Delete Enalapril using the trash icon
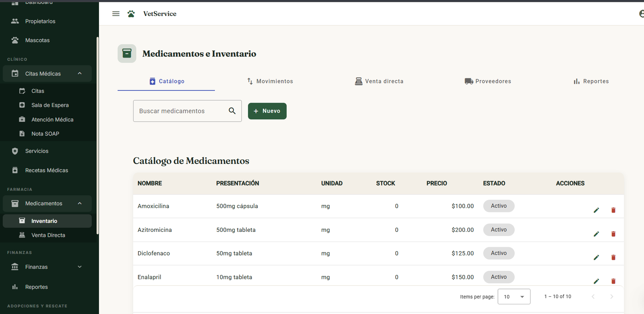644x314 pixels. [x=613, y=281]
